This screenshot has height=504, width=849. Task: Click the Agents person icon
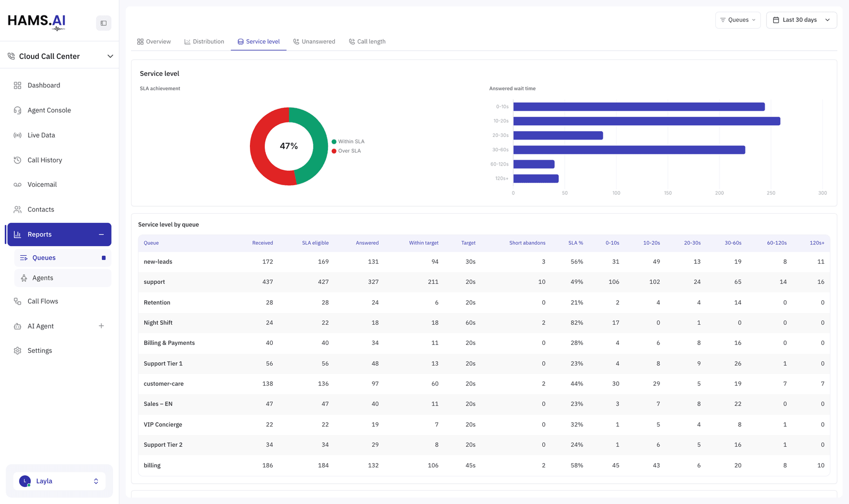pos(24,278)
